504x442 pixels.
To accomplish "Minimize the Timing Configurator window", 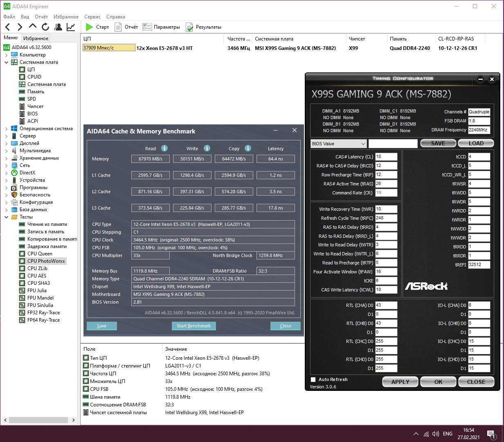I will click(x=481, y=79).
